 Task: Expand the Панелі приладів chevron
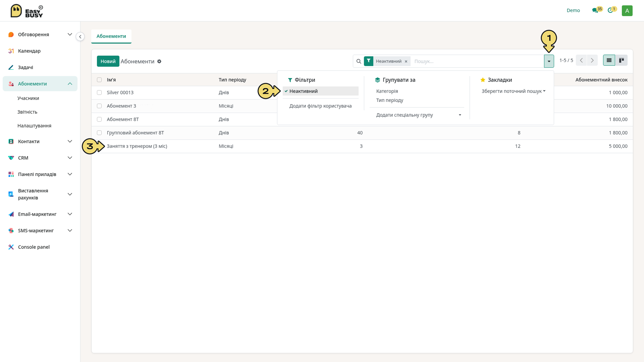[70, 174]
